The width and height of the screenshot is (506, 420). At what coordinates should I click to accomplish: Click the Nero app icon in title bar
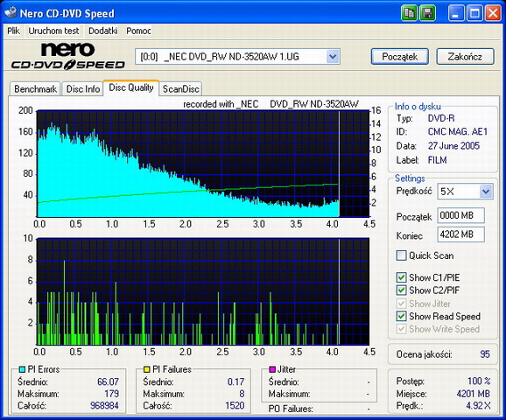pyautogui.click(x=11, y=12)
